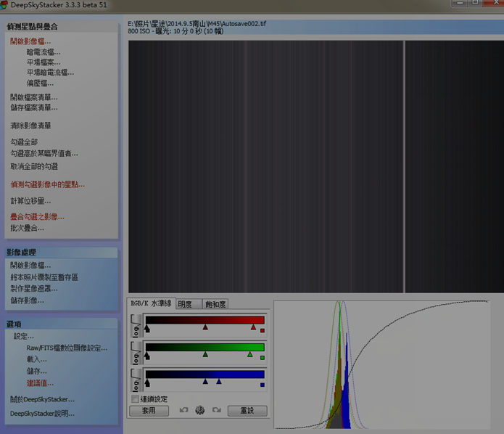Click the small red square at red gradient end

point(263,330)
